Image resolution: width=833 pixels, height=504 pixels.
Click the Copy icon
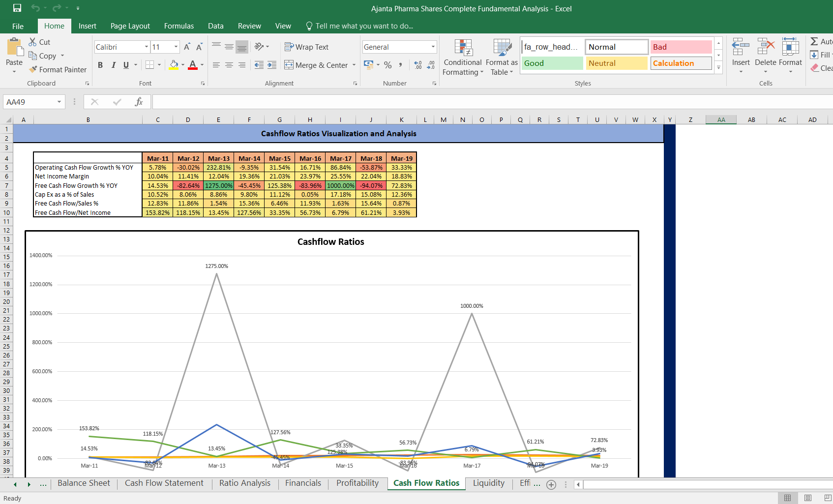(x=33, y=56)
